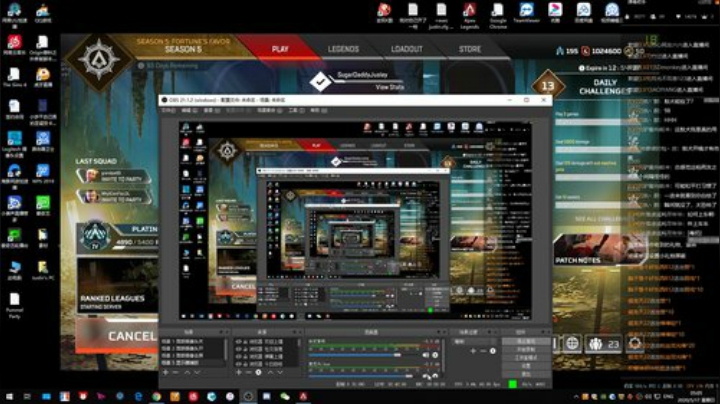Open the Apex friends list showing 23

point(603,343)
